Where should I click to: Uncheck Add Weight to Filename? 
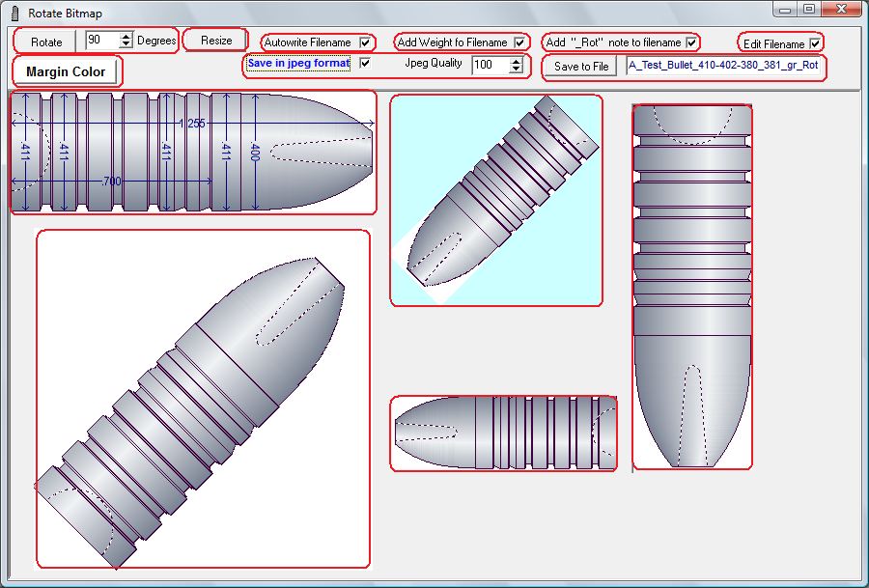(519, 42)
